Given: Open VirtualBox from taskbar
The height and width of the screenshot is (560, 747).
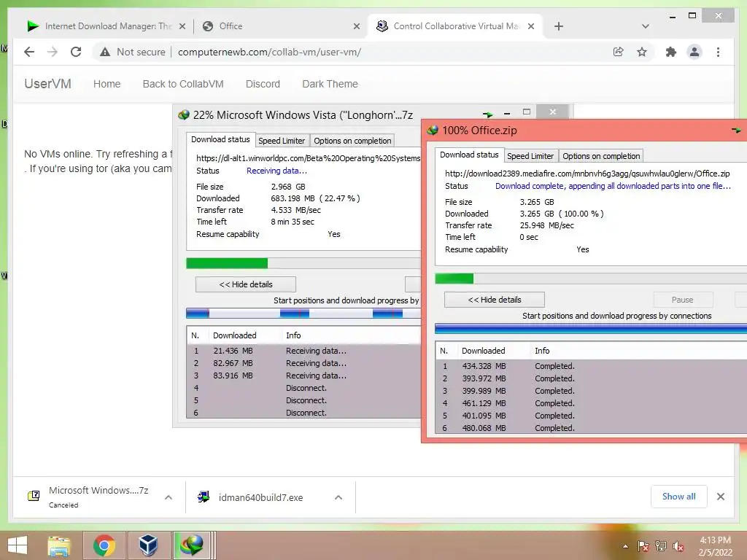Looking at the screenshot, I should pos(148,545).
